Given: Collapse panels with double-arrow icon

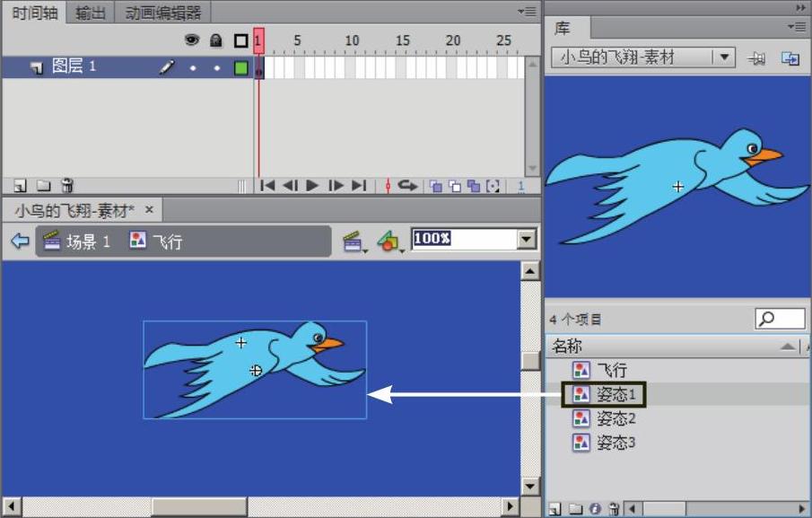Looking at the screenshot, I should tap(801, 8).
